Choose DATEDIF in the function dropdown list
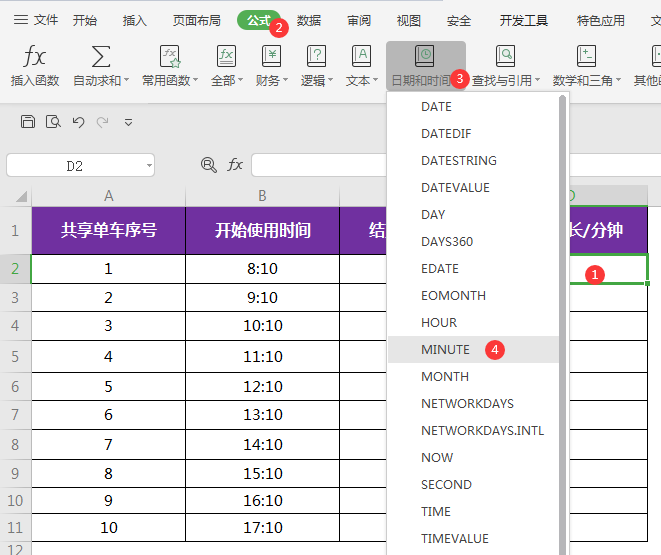This screenshot has width=661, height=555. pyautogui.click(x=446, y=134)
